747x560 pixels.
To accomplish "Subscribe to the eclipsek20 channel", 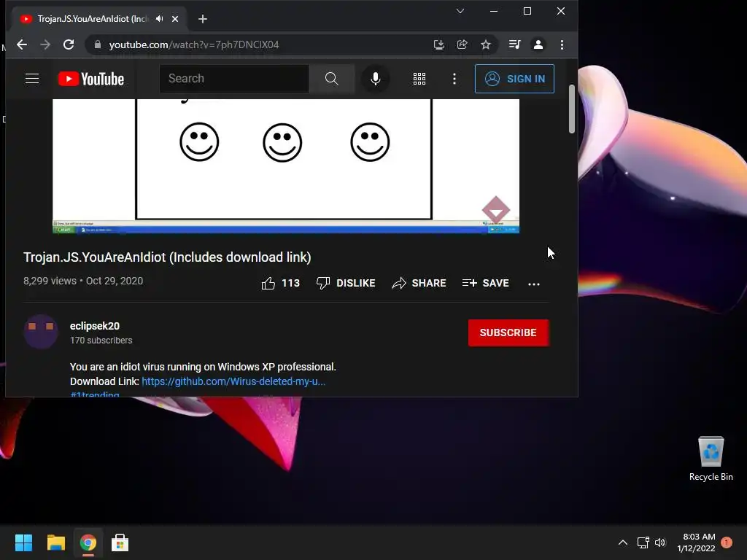I will (x=508, y=332).
